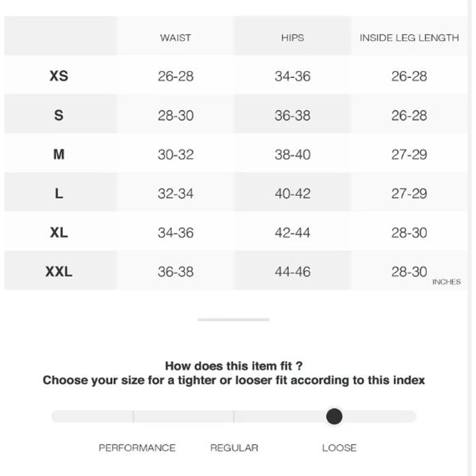This screenshot has width=476, height=476.
Task: Select the LOOSE fit label
Action: [339, 448]
